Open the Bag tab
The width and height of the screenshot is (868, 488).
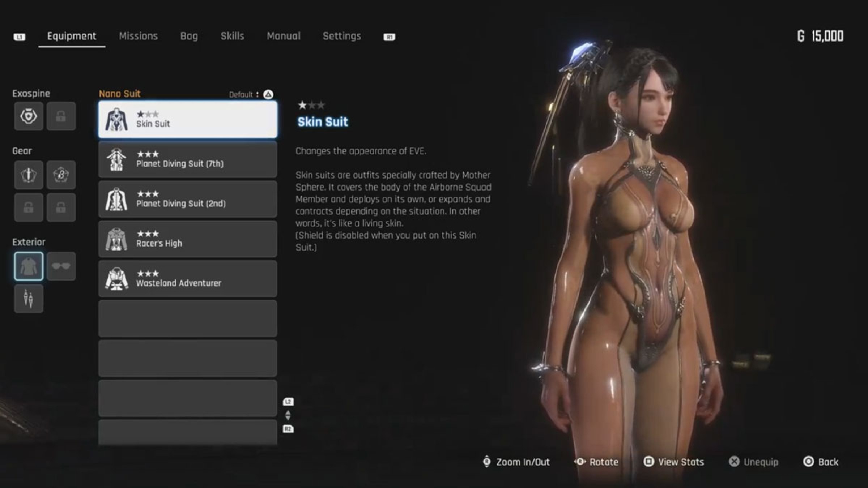click(189, 36)
